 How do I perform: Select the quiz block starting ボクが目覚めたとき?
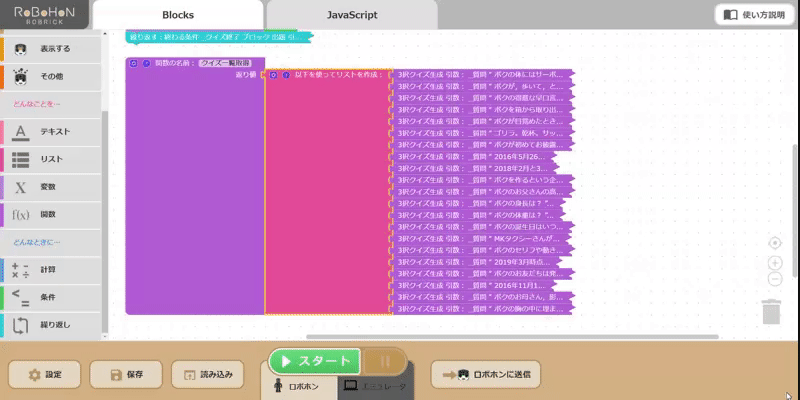click(x=483, y=121)
